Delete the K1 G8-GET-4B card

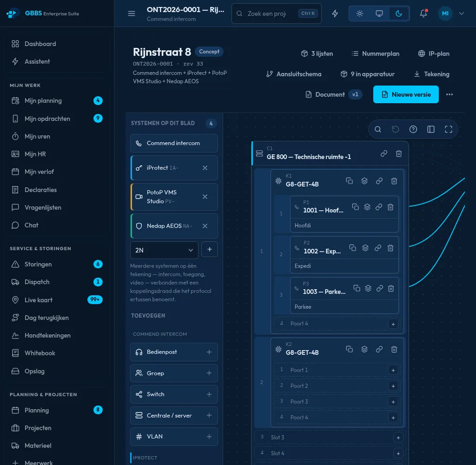[394, 181]
